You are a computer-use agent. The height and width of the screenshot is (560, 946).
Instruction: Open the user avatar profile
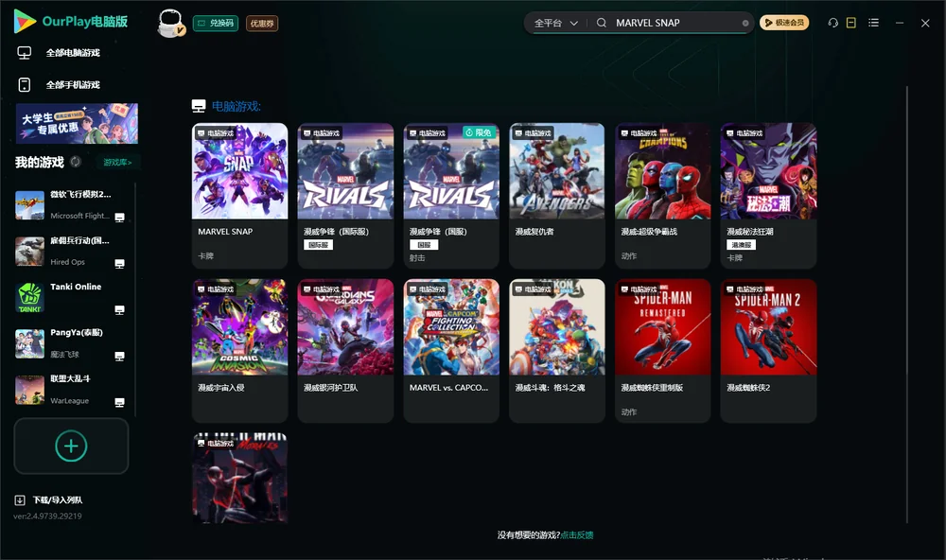170,23
